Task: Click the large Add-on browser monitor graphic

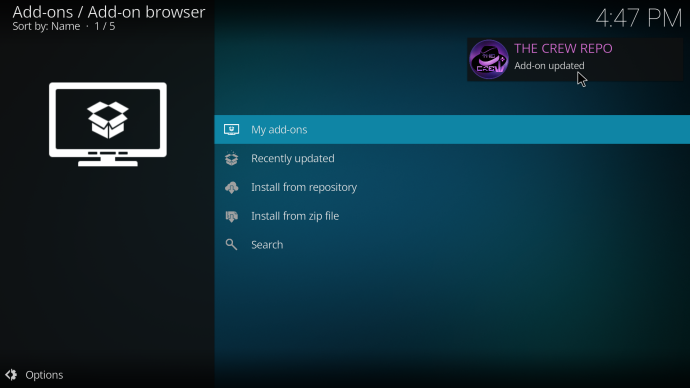Action: tap(108, 124)
